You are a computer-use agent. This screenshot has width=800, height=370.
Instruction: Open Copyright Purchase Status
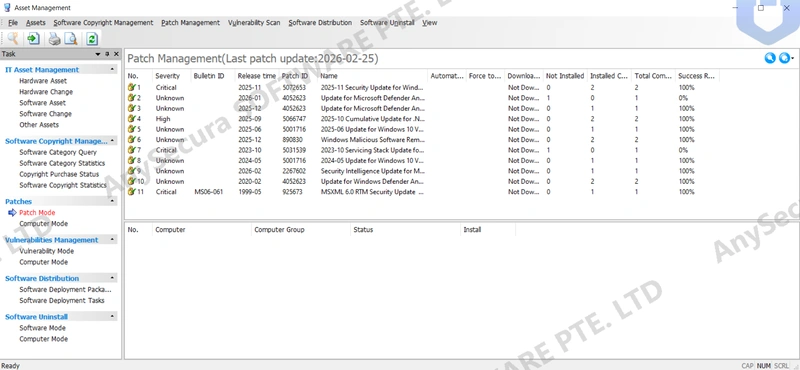pyautogui.click(x=59, y=174)
